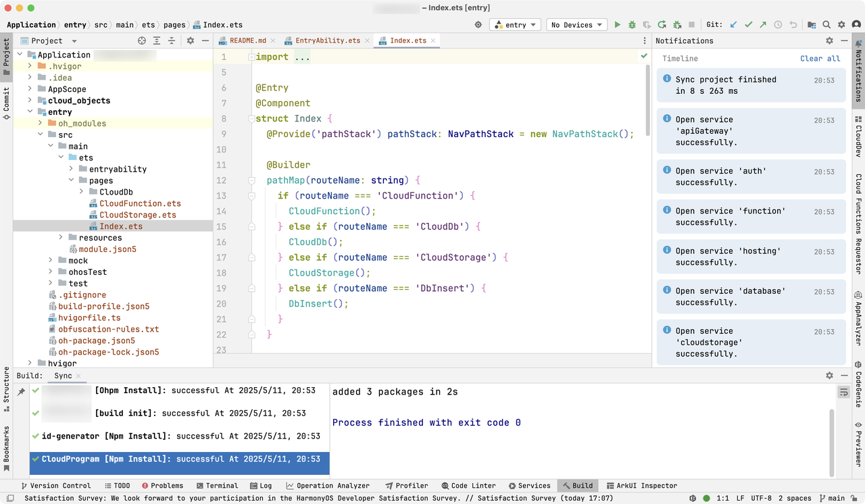Click the select opened file locate icon in Project panel
The image size is (865, 504).
tap(142, 41)
